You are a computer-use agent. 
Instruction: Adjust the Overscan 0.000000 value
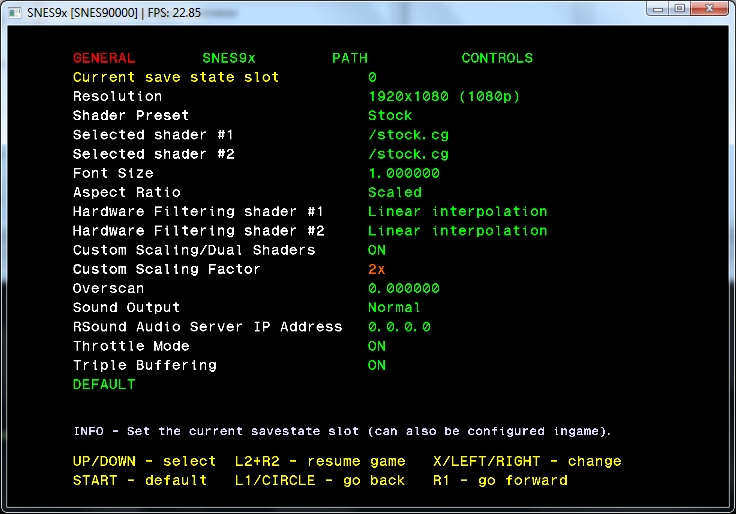click(403, 288)
